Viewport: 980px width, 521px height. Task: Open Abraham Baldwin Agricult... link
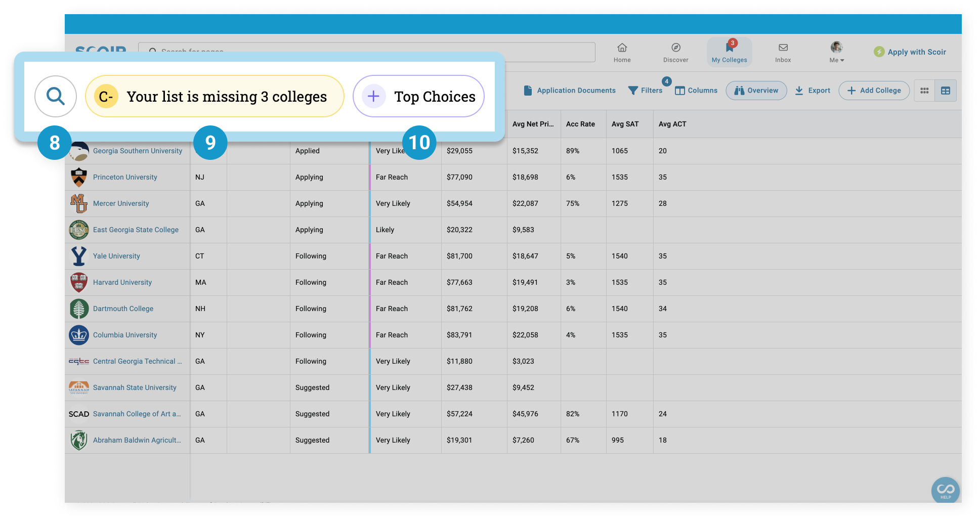[137, 440]
